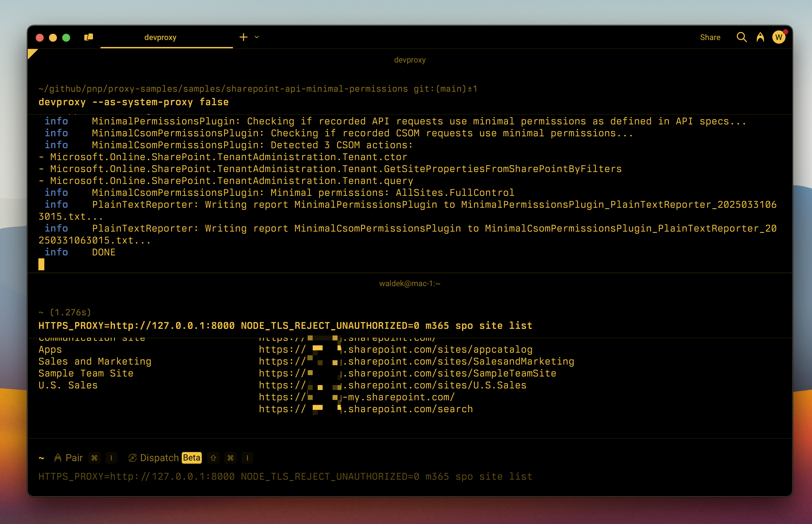Select the devproxy tab
812x524 pixels.
(160, 37)
